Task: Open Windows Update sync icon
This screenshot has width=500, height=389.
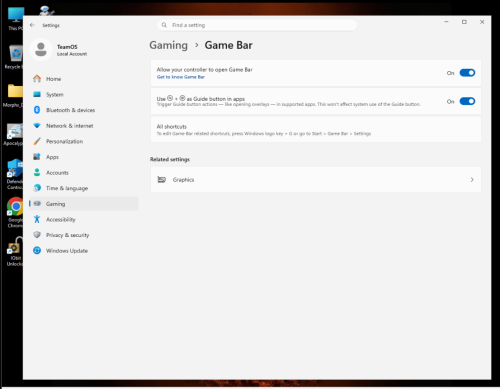Action: point(37,251)
